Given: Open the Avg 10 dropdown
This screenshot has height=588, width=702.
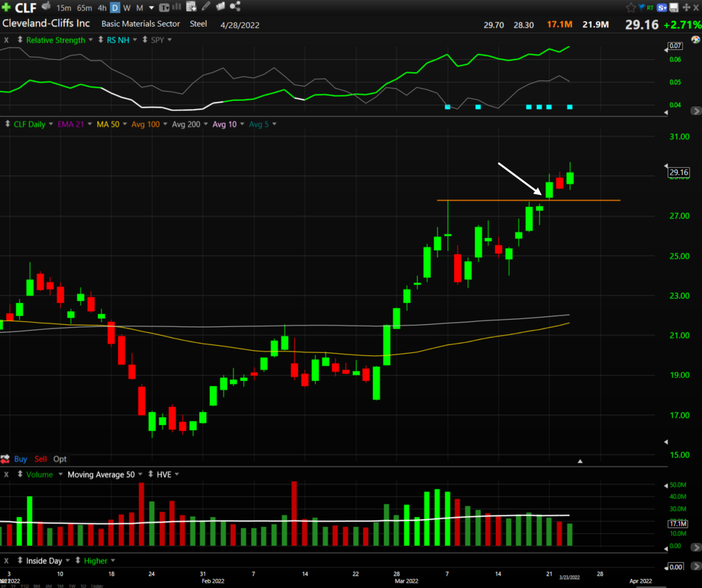Looking at the screenshot, I should [x=242, y=124].
